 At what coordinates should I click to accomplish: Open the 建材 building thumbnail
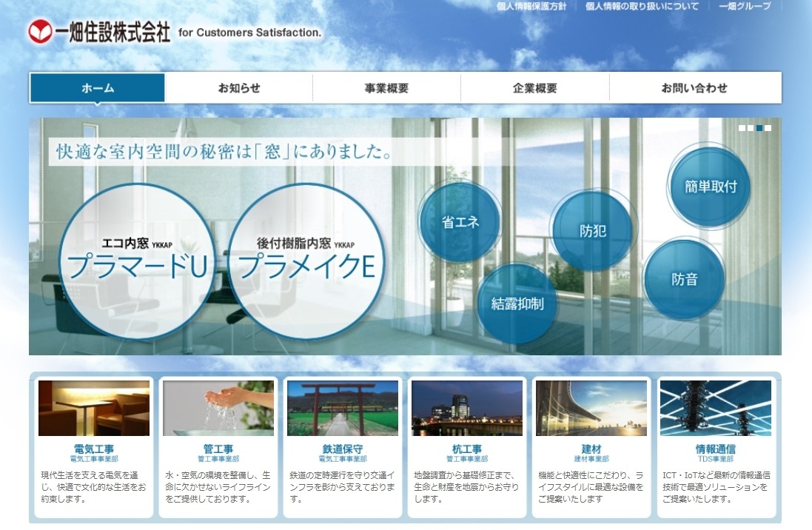591,409
